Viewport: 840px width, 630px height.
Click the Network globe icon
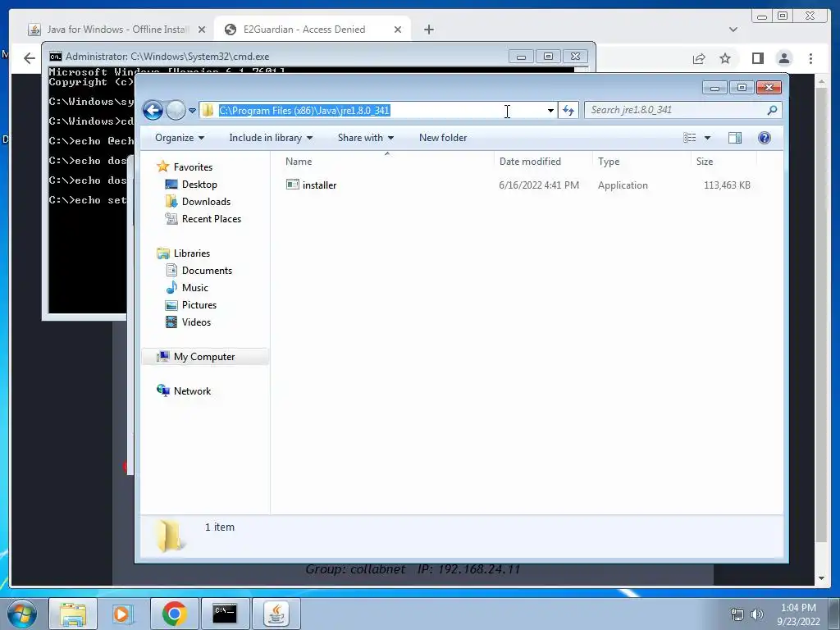tap(163, 390)
